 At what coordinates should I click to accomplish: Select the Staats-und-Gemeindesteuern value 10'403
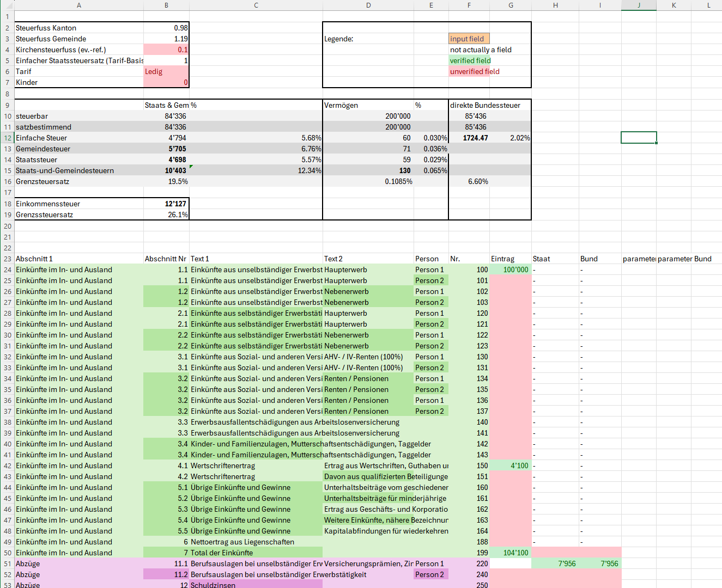[166, 170]
